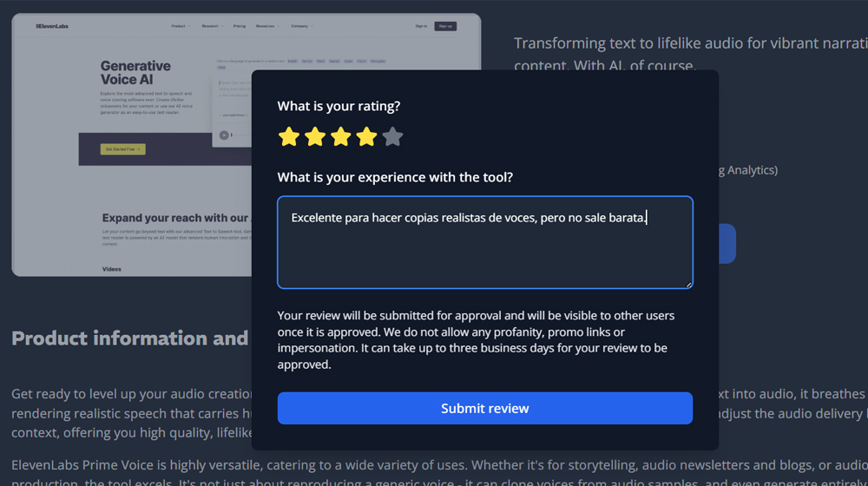Click the 'Product information and' heading
This screenshot has height=486, width=868.
130,338
